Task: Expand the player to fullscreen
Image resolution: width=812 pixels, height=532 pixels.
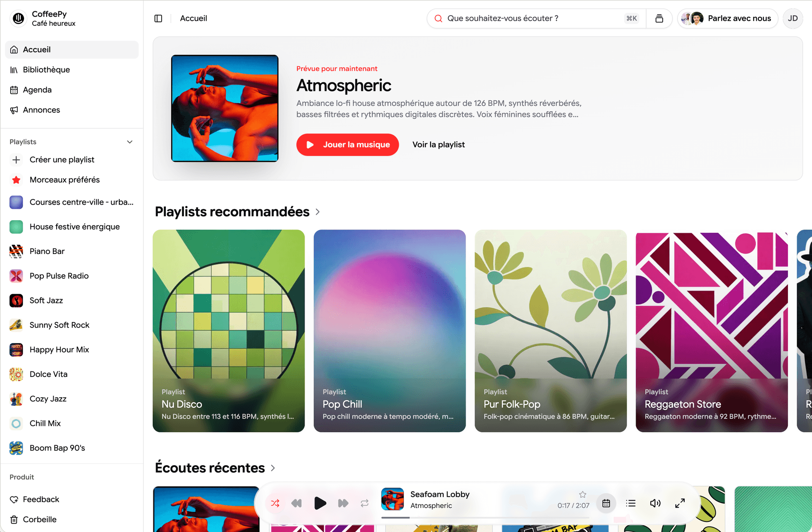Action: (x=680, y=503)
